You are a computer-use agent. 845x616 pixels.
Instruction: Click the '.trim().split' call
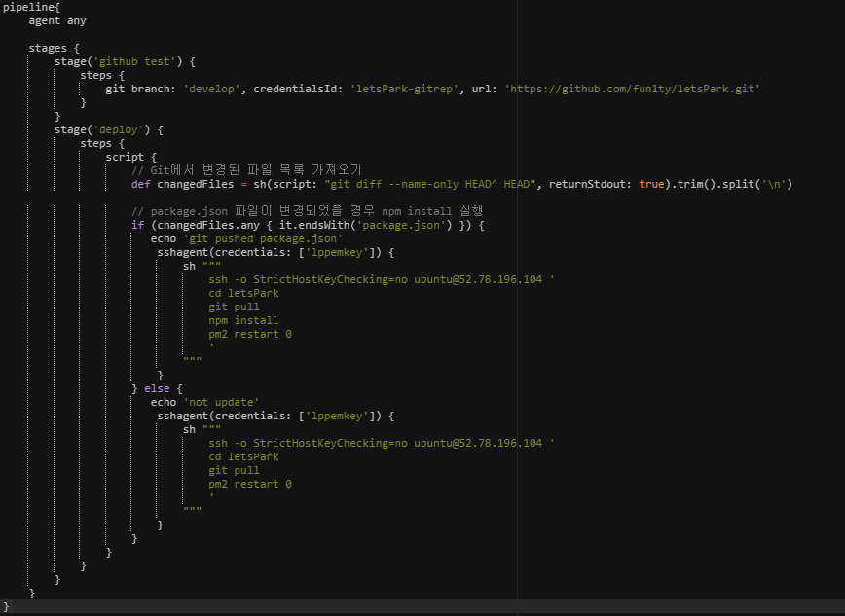[x=715, y=184]
